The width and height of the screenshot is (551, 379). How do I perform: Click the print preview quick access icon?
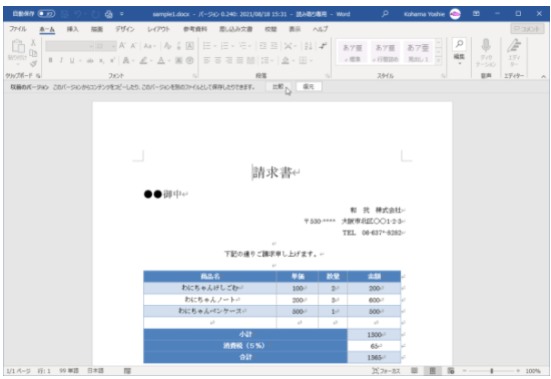click(x=109, y=14)
